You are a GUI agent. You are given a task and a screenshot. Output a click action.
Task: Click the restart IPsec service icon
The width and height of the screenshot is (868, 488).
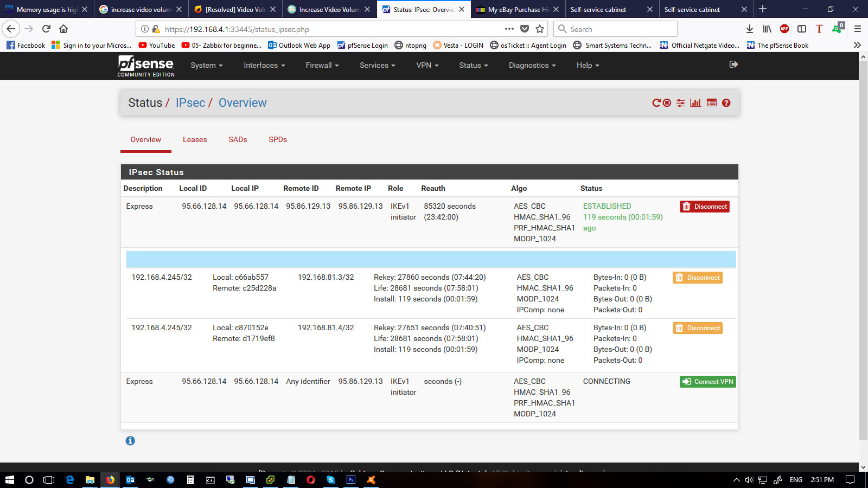click(656, 103)
